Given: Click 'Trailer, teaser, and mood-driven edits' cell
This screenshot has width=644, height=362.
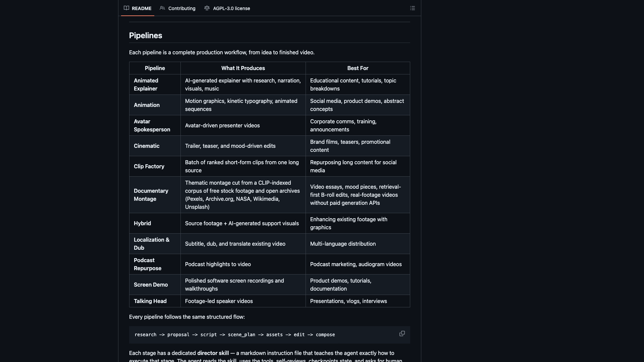Looking at the screenshot, I should click(243, 146).
